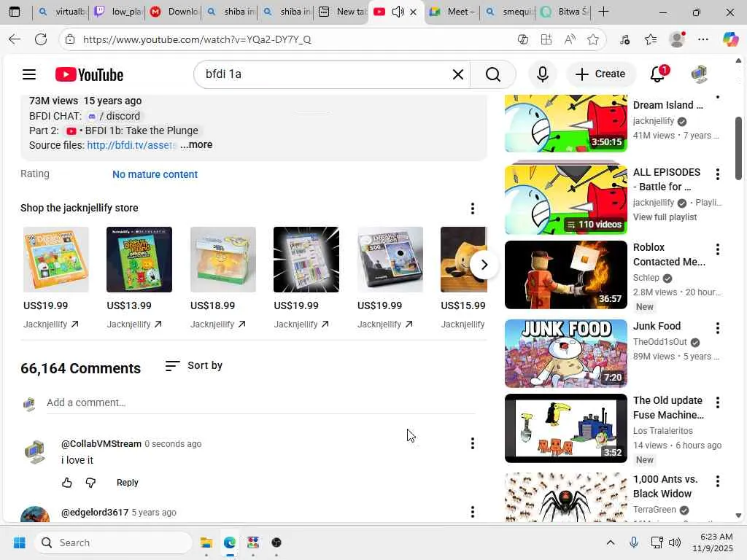Screen dimensions: 747x560
Task: Click No mature content rating link
Action: pos(155,174)
